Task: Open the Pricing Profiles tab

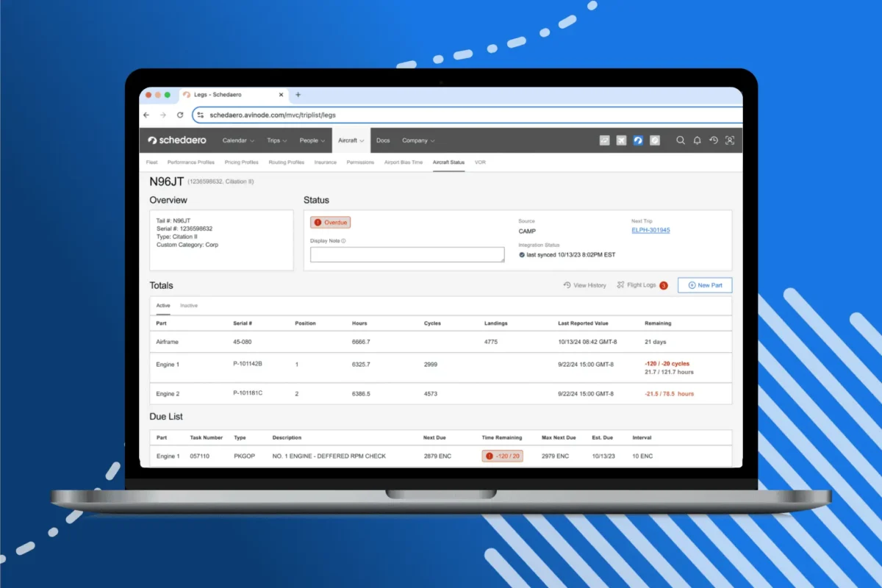Action: click(242, 162)
